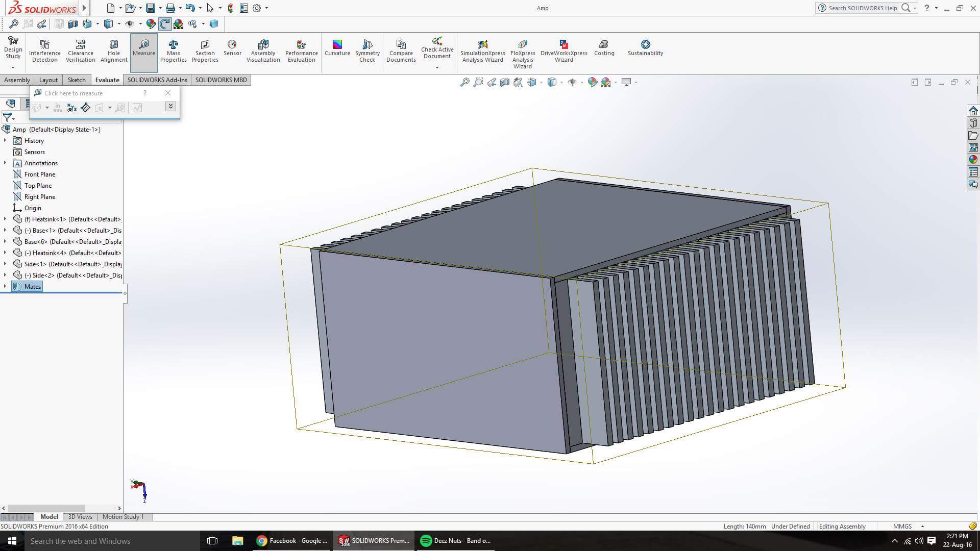Open Section Properties
This screenshot has width=980, height=551.
click(x=205, y=51)
